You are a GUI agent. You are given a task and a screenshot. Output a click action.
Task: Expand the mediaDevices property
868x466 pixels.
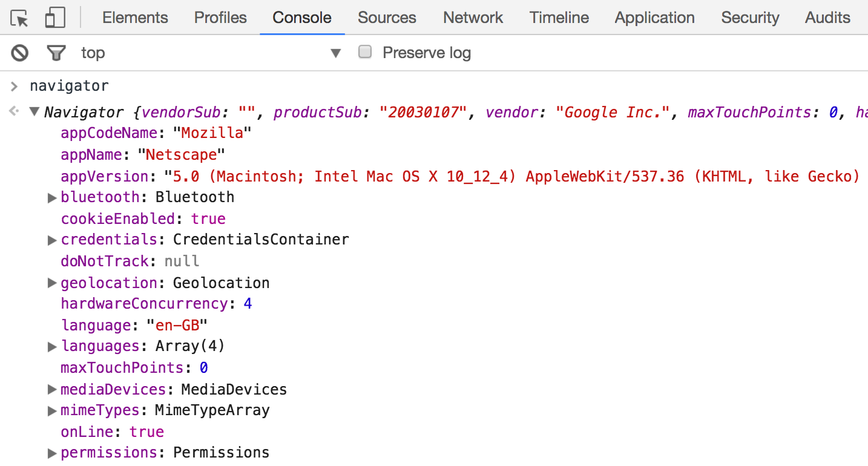pos(52,389)
